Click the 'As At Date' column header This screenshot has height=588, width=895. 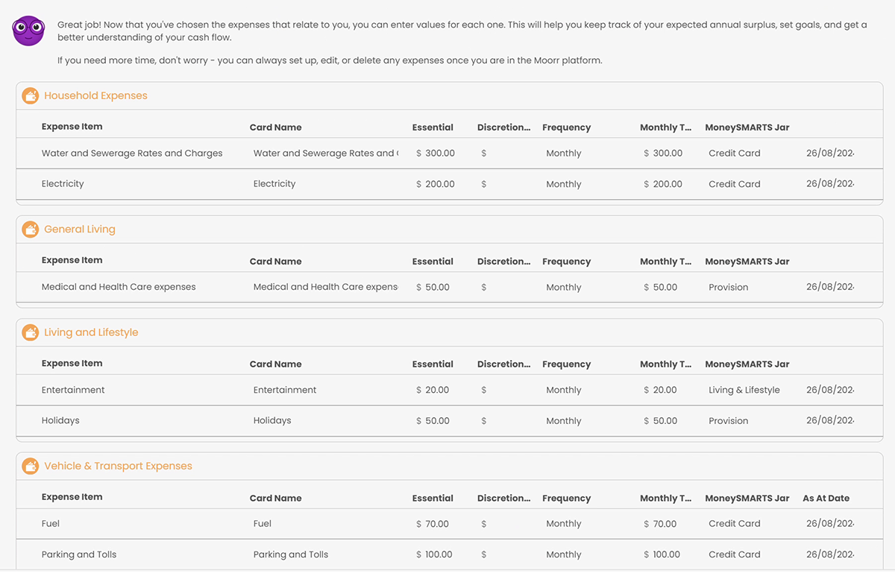(x=826, y=499)
